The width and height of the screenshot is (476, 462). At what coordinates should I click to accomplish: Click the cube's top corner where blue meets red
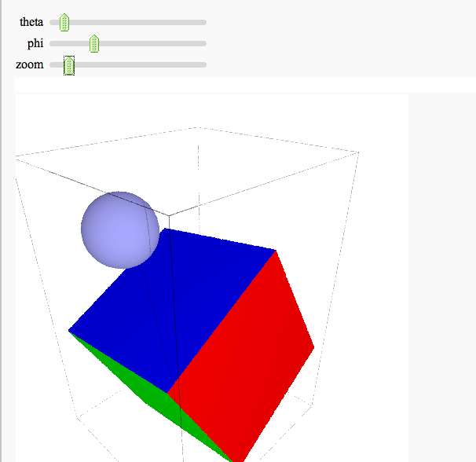click(276, 251)
